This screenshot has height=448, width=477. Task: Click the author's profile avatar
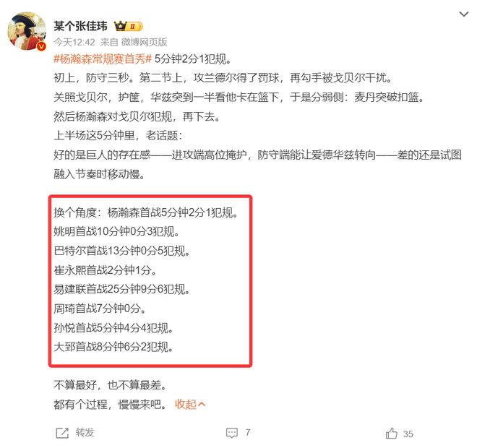27,31
